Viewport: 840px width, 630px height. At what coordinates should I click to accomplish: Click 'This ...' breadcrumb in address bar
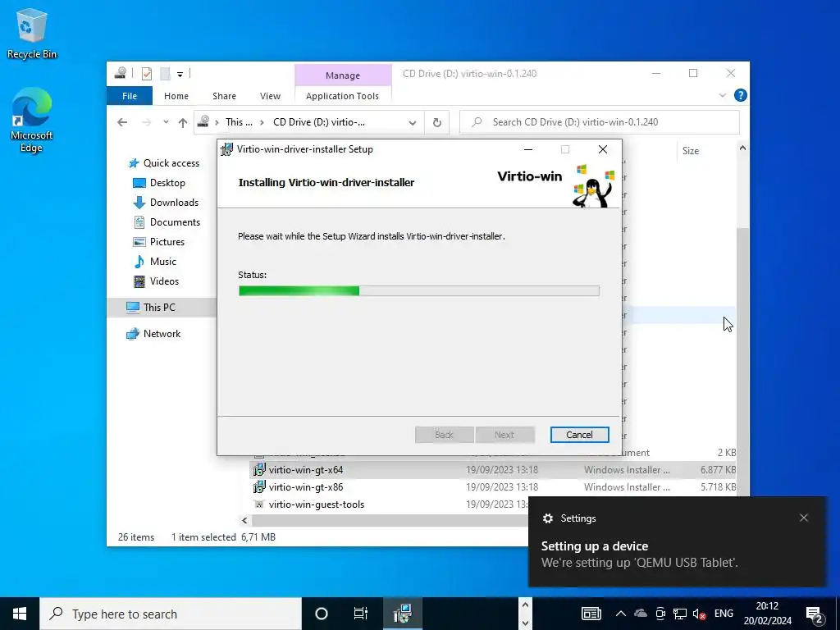(239, 122)
